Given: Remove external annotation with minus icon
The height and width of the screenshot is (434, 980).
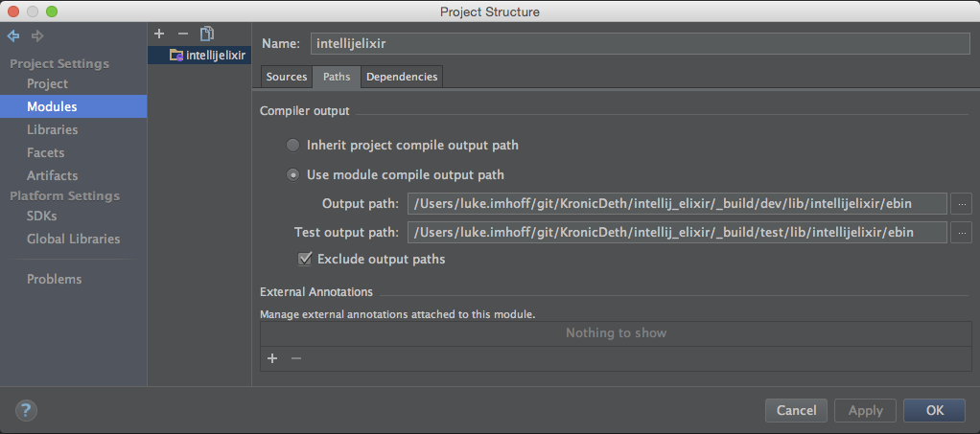Looking at the screenshot, I should (296, 357).
